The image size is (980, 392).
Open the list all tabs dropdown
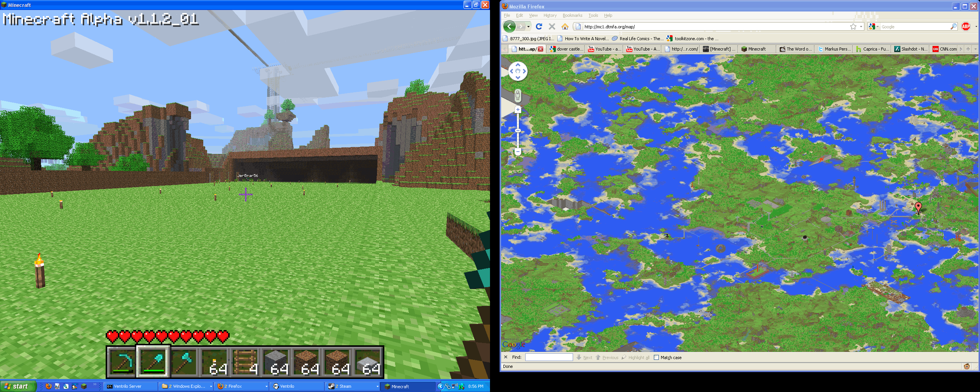pos(975,49)
